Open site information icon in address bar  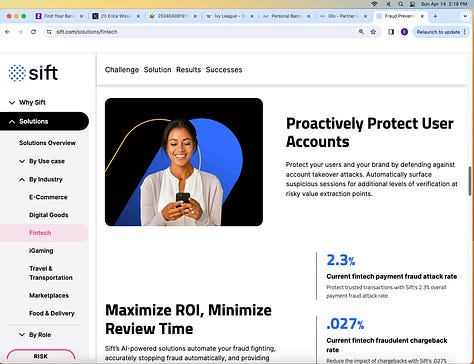coord(49,32)
